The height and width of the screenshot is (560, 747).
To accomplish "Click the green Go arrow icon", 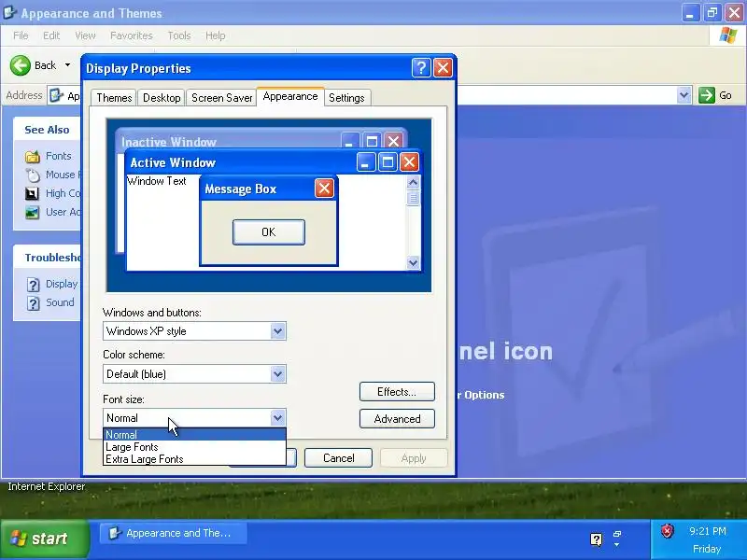I will pyautogui.click(x=707, y=95).
